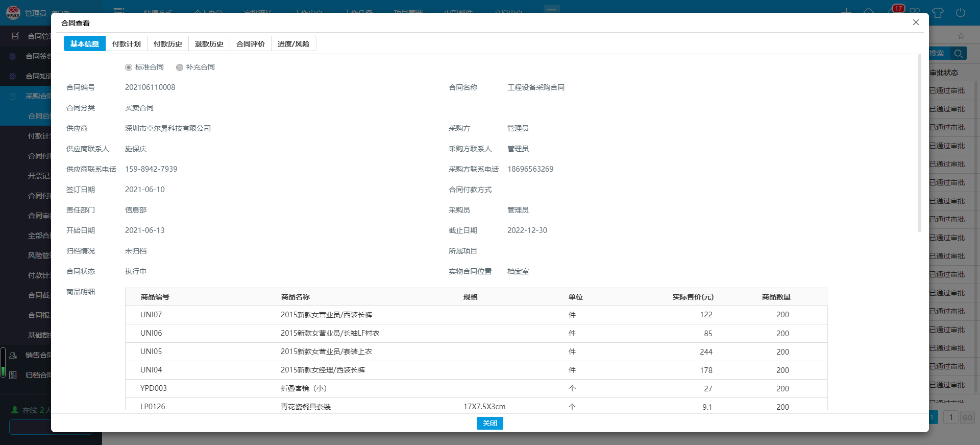Select the 标准合同 radio button
This screenshot has width=980, height=445.
129,67
